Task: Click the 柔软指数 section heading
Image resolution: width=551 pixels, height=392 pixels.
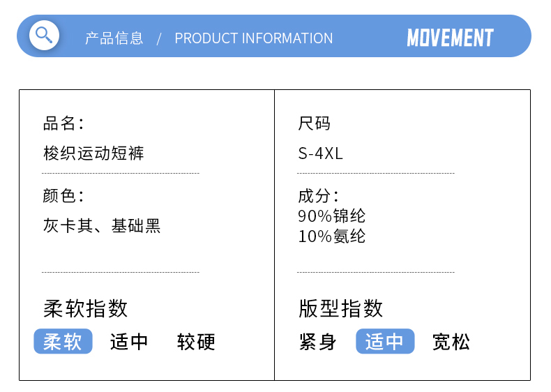Action: (86, 308)
